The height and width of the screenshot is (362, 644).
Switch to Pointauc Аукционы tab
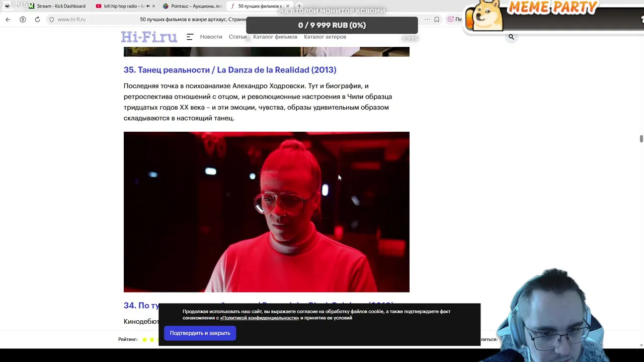[x=192, y=6]
